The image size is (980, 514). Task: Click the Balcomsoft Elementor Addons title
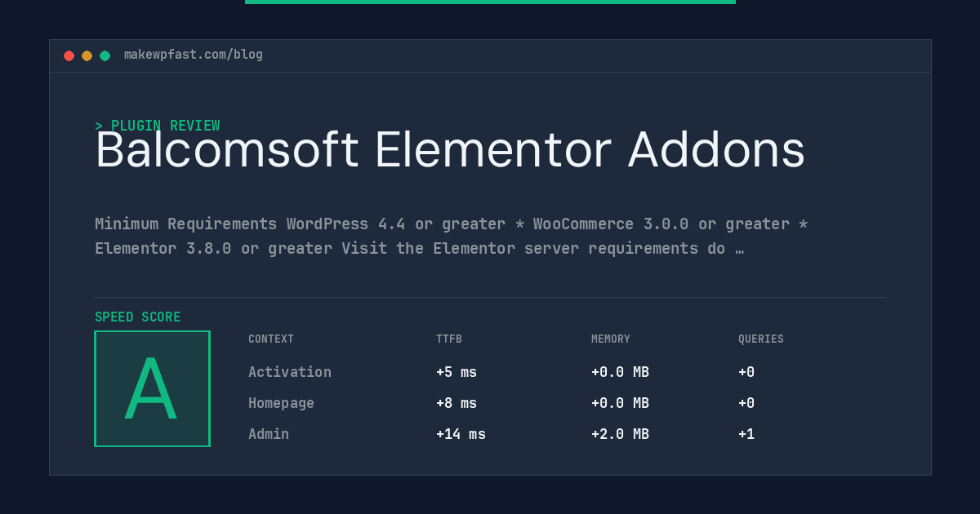pyautogui.click(x=450, y=150)
